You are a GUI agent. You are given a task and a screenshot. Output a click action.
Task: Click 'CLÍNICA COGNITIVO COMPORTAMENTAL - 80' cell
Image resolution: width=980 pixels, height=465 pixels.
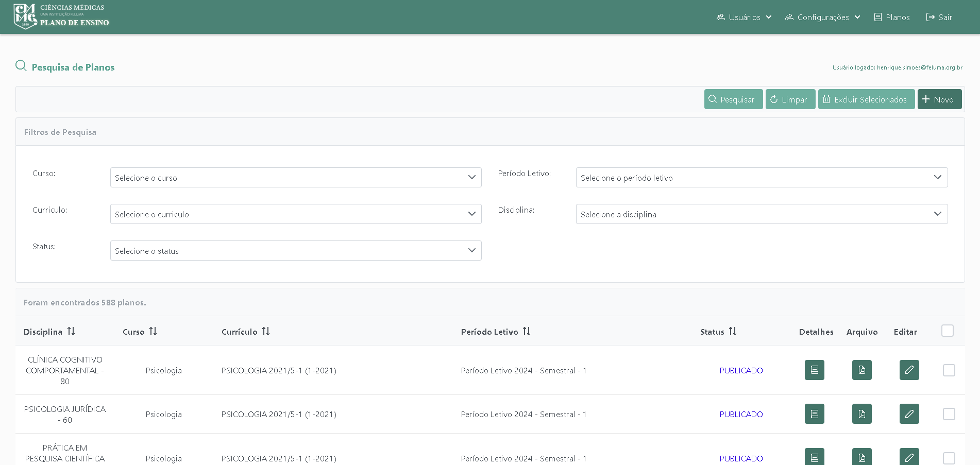(65, 370)
